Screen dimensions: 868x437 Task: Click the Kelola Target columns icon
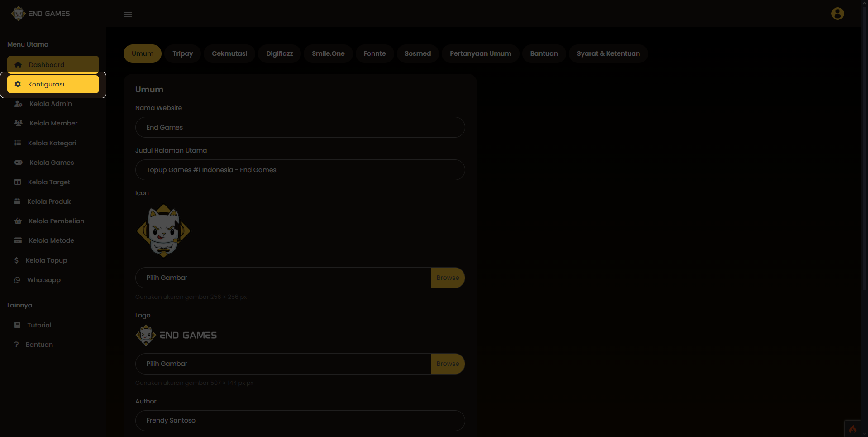(18, 182)
